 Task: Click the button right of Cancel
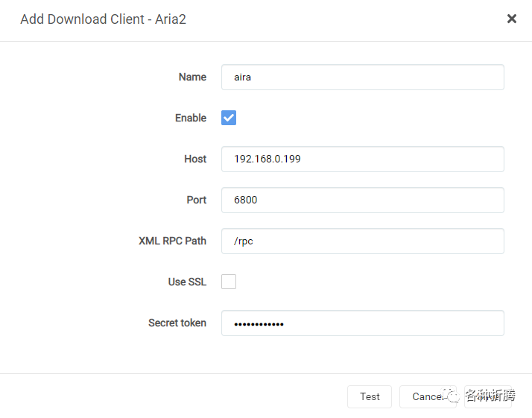pos(489,396)
